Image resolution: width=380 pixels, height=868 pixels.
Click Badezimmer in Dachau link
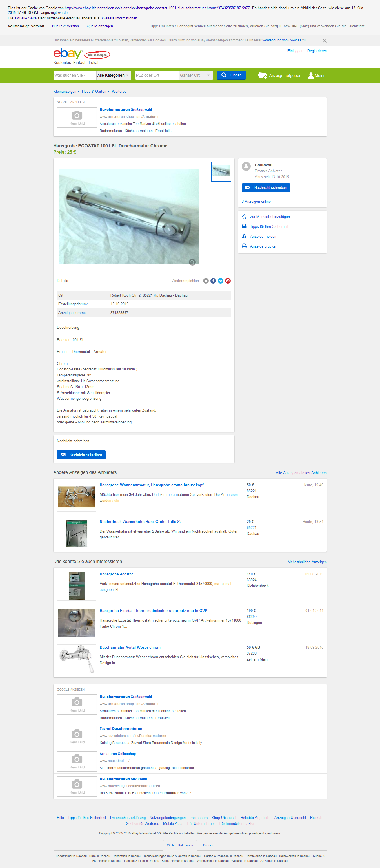coord(71,856)
